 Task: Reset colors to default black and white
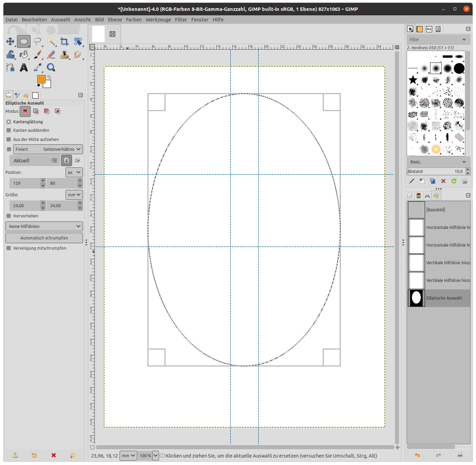click(39, 86)
